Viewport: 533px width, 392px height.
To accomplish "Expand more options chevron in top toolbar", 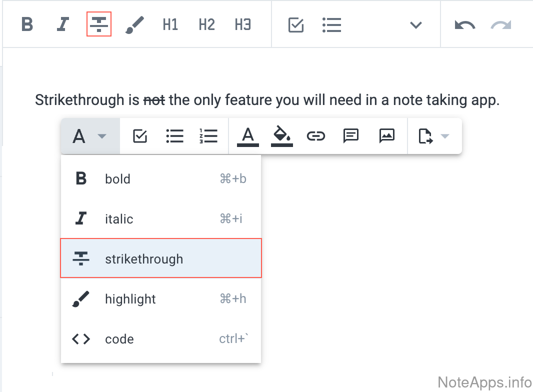I will tap(416, 25).
